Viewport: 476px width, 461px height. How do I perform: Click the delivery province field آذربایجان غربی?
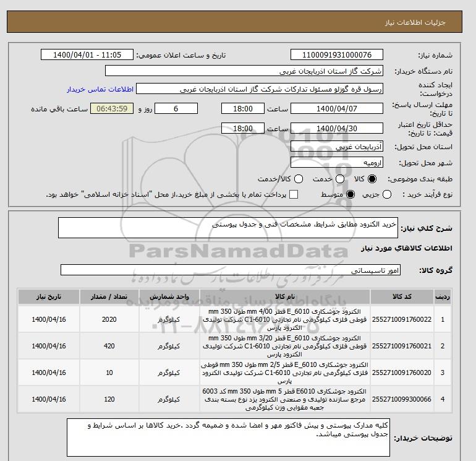(337, 147)
